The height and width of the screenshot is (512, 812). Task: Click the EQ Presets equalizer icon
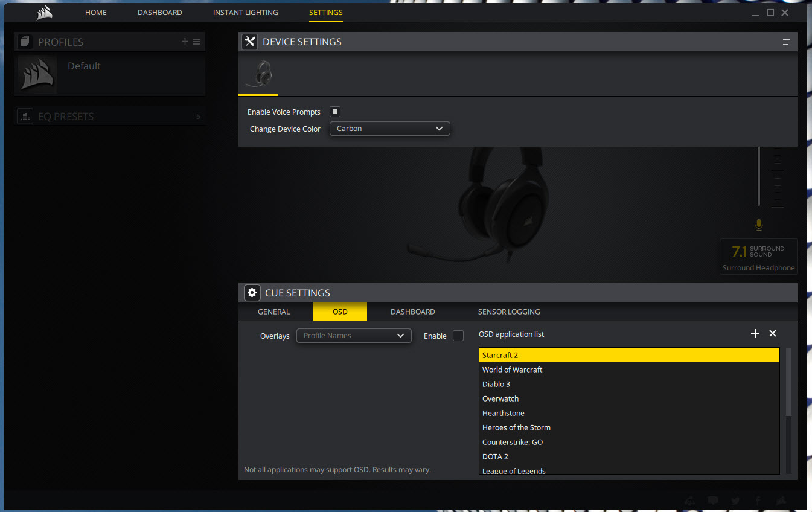[x=25, y=116]
